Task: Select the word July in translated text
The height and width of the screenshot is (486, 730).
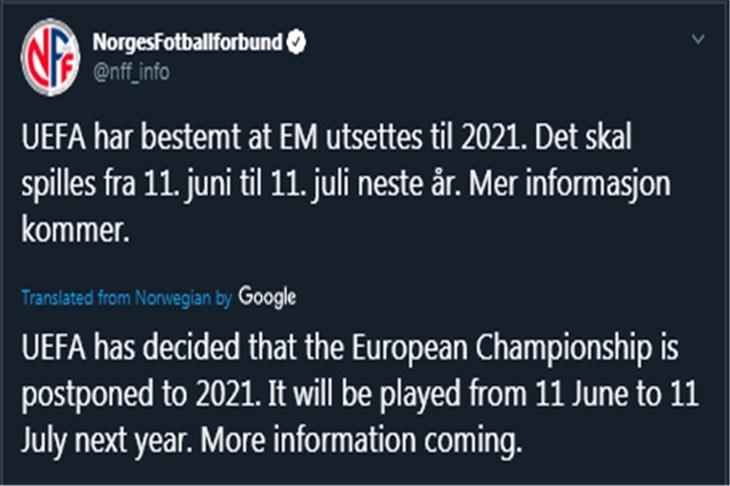Action: click(x=43, y=442)
